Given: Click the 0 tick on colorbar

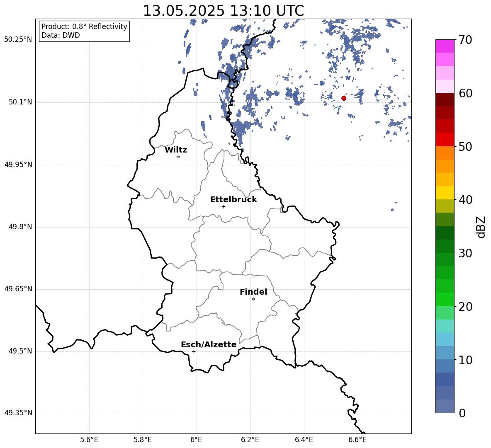Looking at the screenshot, I should pyautogui.click(x=462, y=413).
